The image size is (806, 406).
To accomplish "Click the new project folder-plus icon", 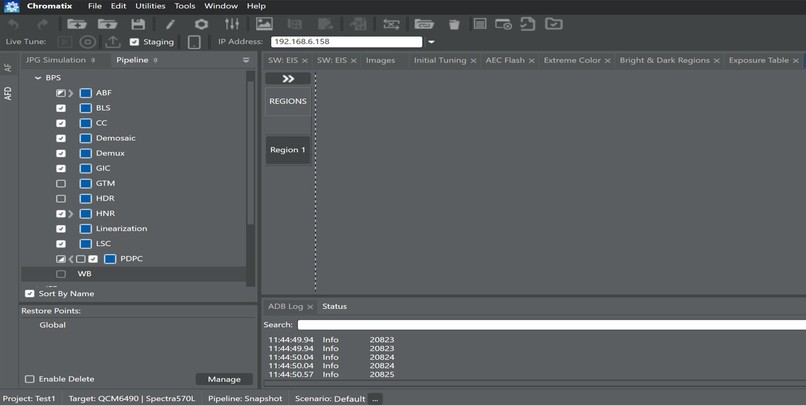I will coord(77,24).
